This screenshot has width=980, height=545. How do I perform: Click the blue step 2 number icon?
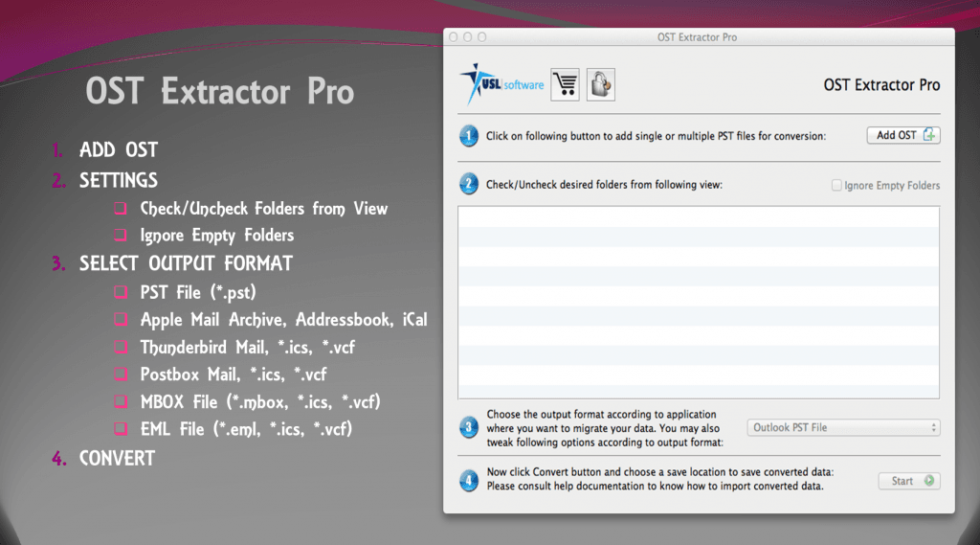(x=469, y=184)
